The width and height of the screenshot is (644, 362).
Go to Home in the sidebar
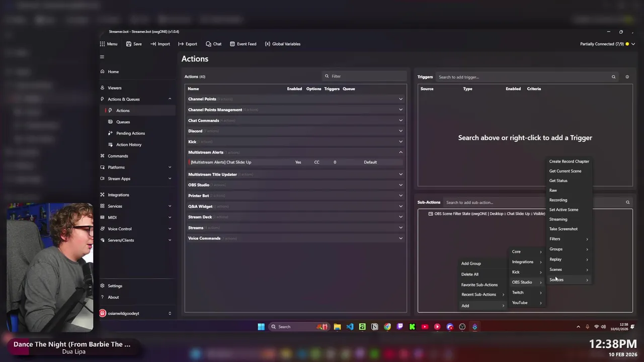136,71
